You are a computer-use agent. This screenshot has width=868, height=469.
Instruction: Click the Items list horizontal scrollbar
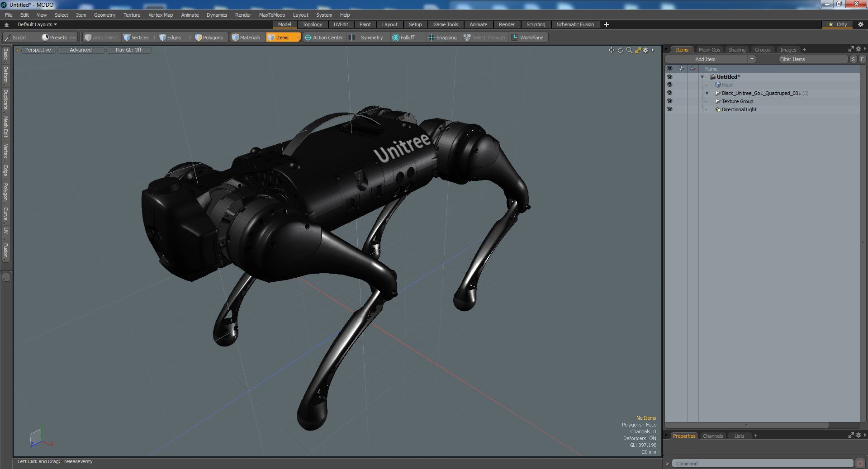click(746, 425)
